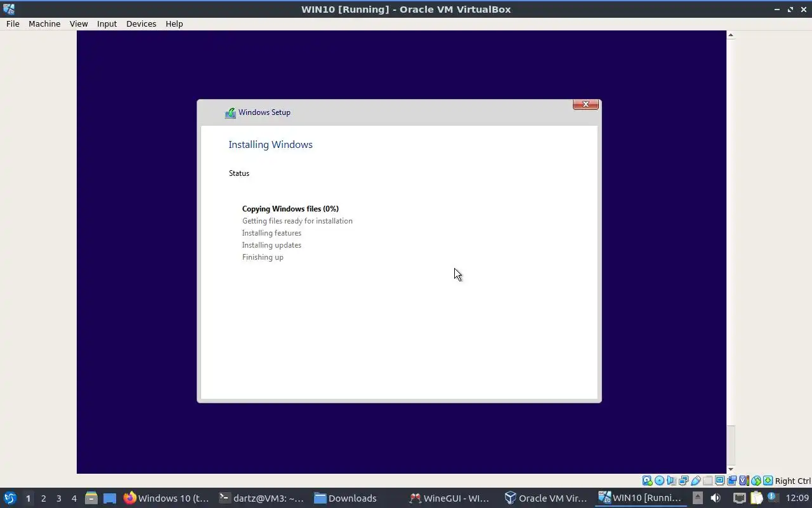Switch to workspace 2
The image size is (812, 508).
[x=43, y=498]
